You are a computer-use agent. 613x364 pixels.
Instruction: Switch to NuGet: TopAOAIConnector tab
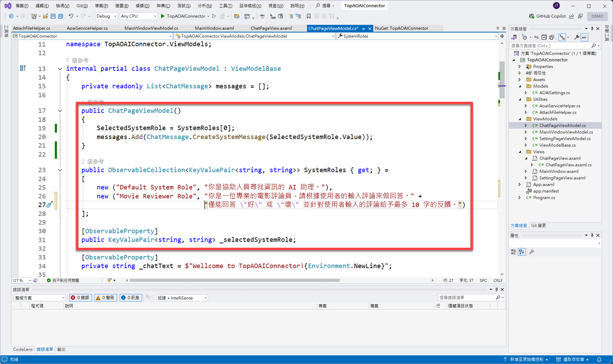[402, 28]
